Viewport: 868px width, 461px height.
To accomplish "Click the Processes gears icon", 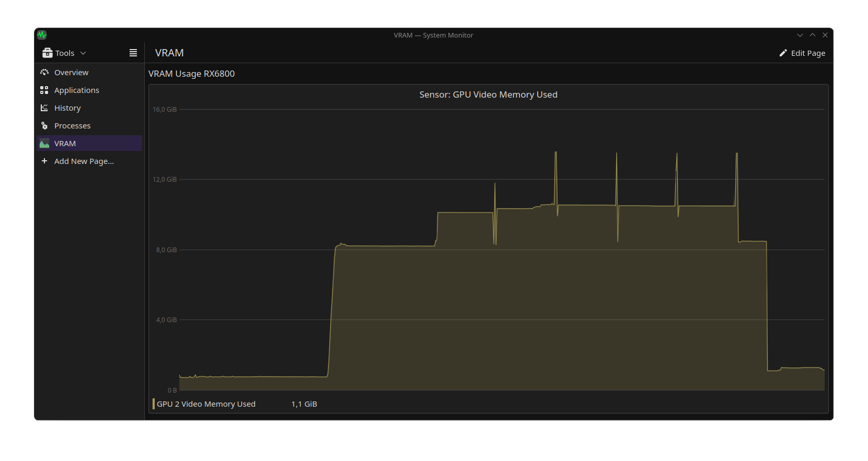I will tap(44, 125).
